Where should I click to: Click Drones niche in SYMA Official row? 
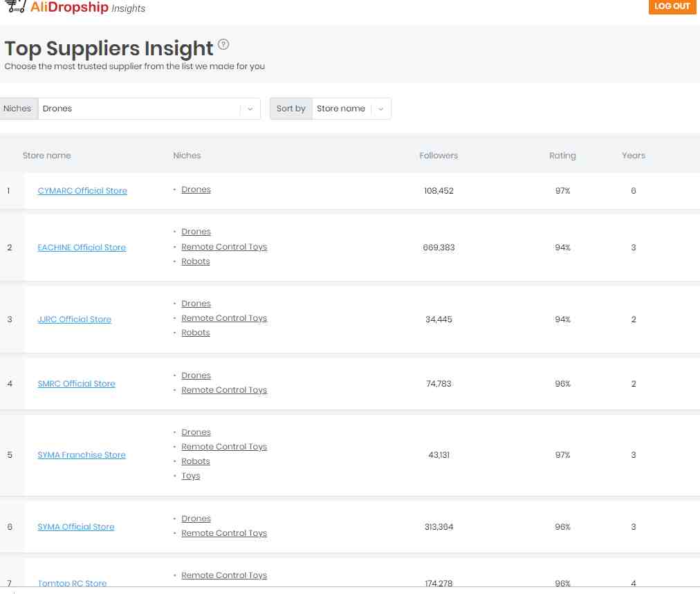coord(196,519)
